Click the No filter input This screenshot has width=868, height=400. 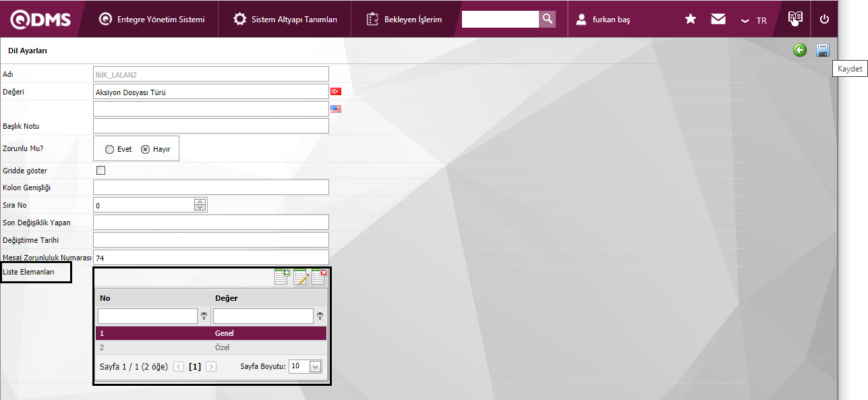[148, 316]
